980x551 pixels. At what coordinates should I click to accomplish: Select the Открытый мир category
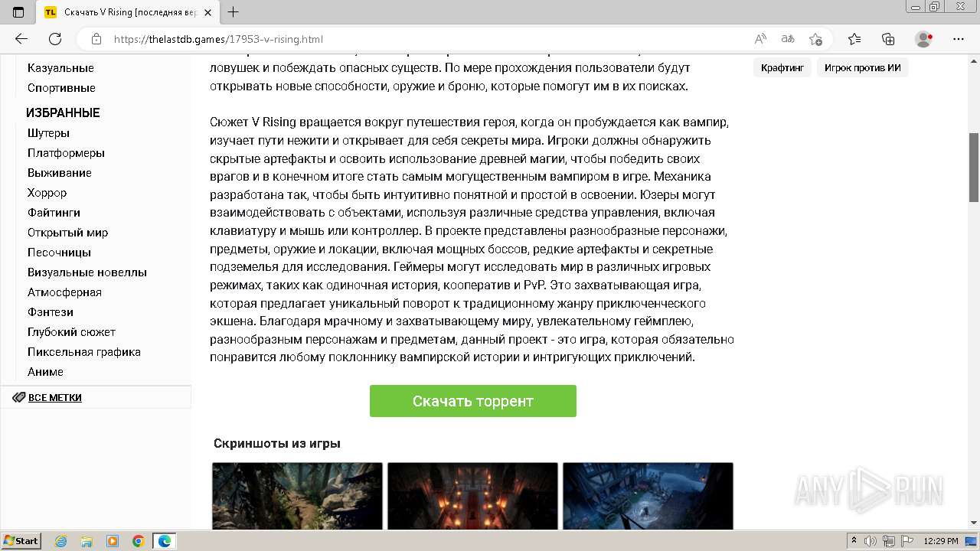[67, 233]
